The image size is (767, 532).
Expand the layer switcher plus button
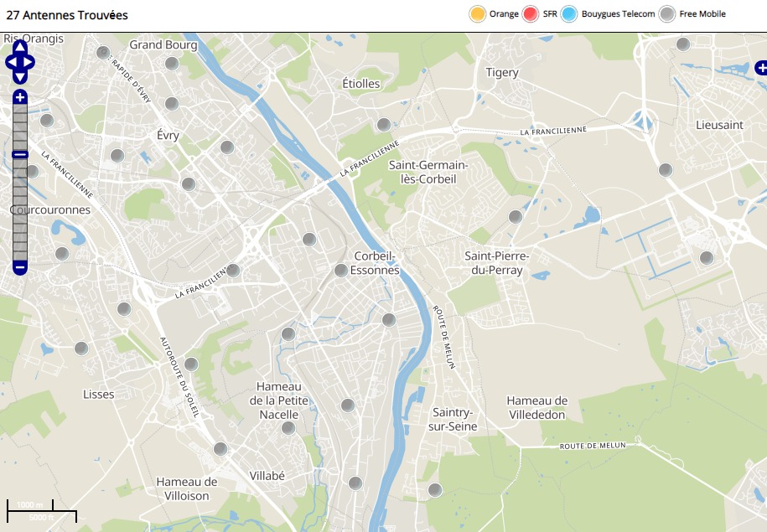point(760,66)
